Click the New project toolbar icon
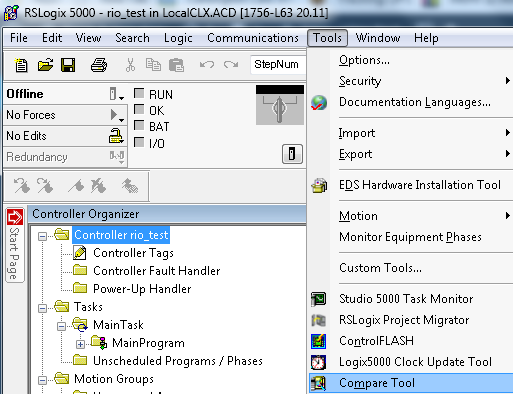This screenshot has width=513, height=394. pos(21,65)
